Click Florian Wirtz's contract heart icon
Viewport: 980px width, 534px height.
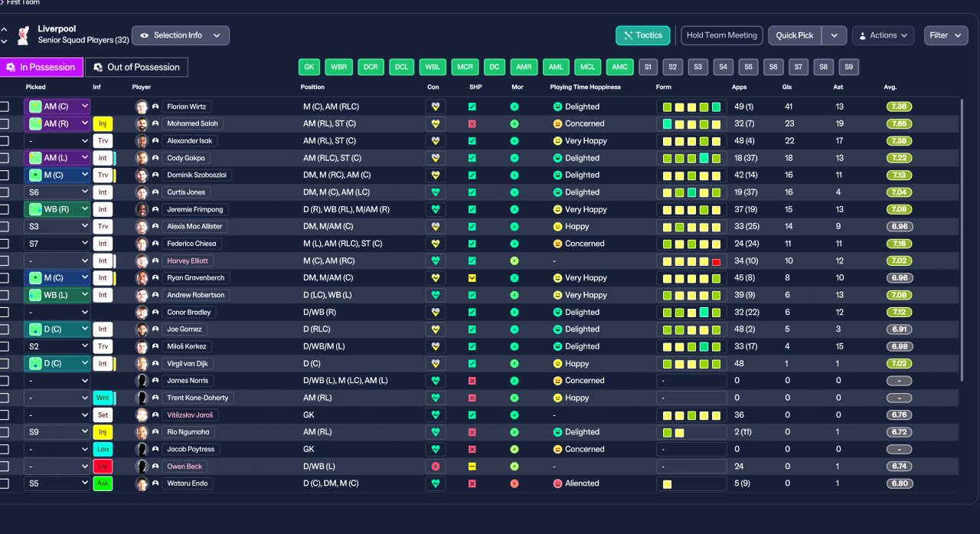click(435, 106)
